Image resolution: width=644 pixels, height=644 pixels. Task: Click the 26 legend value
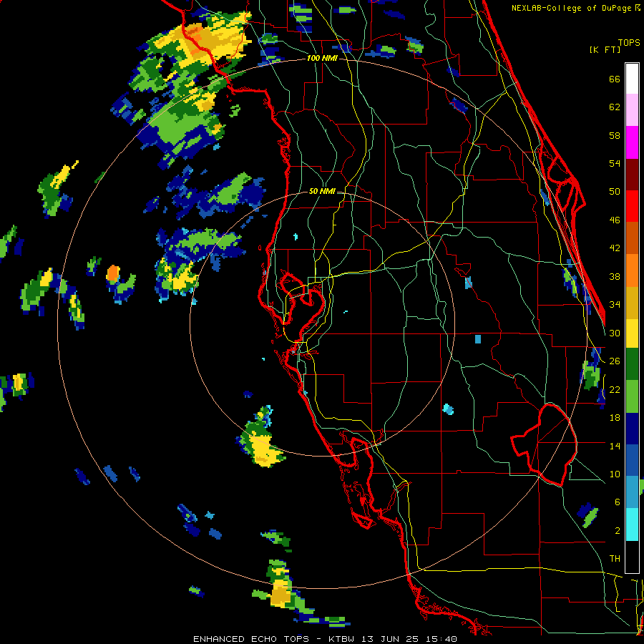tap(615, 361)
